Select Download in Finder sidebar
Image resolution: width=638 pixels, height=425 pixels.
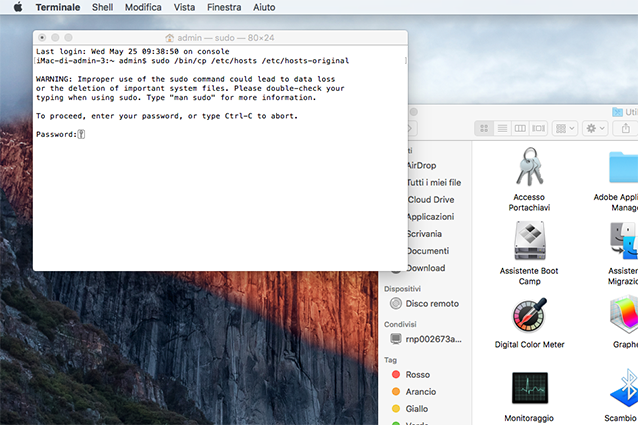coord(426,268)
